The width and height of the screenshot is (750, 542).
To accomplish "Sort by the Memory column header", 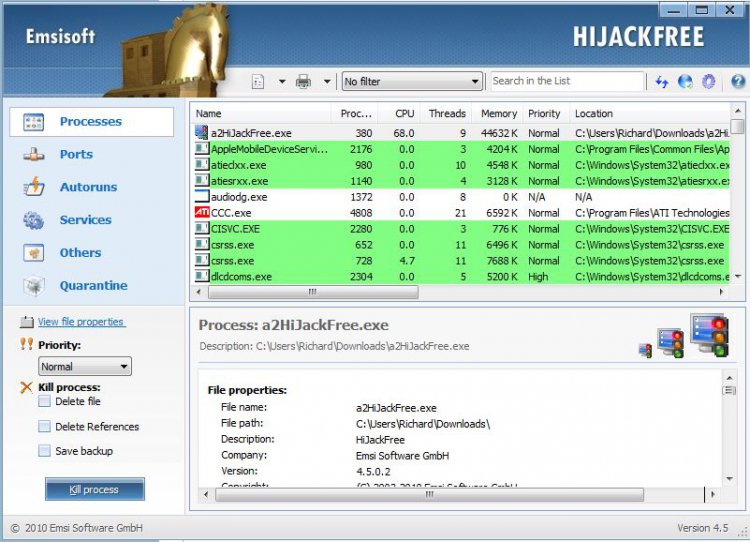I will click(498, 114).
